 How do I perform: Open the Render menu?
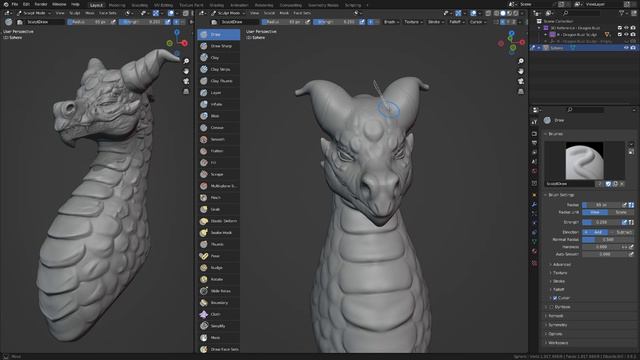point(41,4)
